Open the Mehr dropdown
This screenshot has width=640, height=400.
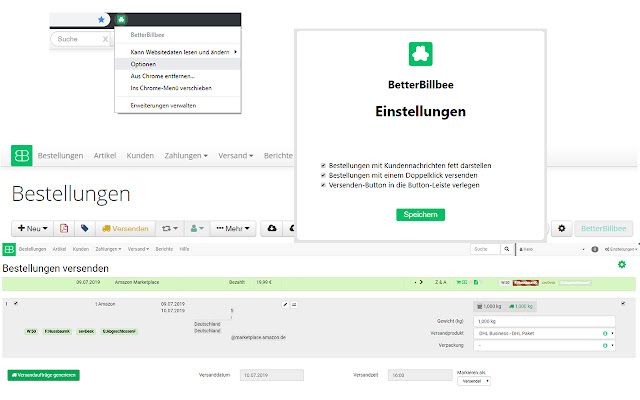(233, 228)
